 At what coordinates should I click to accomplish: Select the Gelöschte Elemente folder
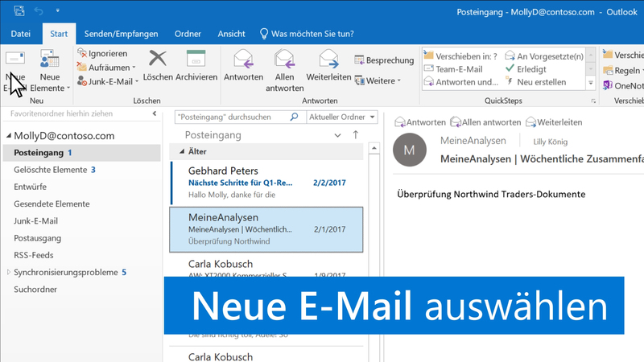tap(52, 170)
